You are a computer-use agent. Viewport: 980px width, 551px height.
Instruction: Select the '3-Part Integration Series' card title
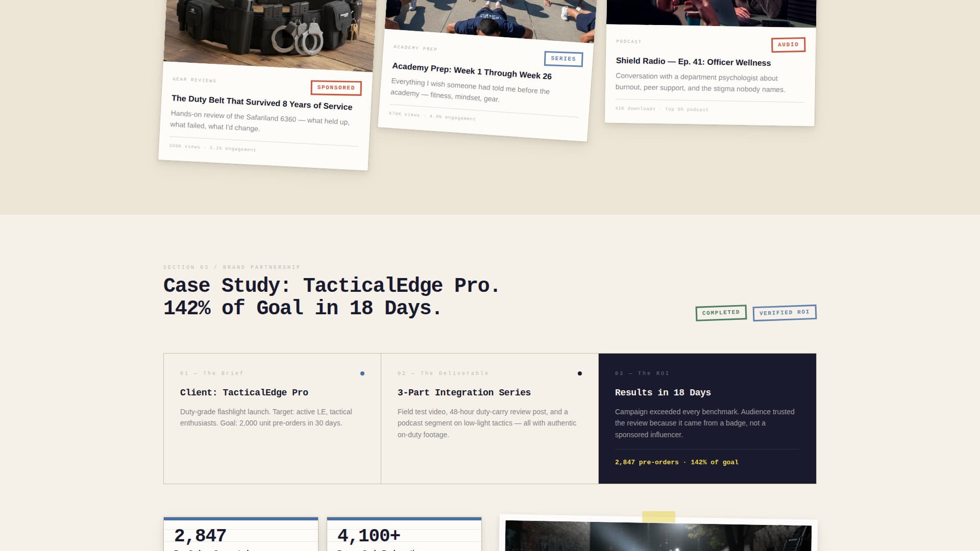[464, 392]
